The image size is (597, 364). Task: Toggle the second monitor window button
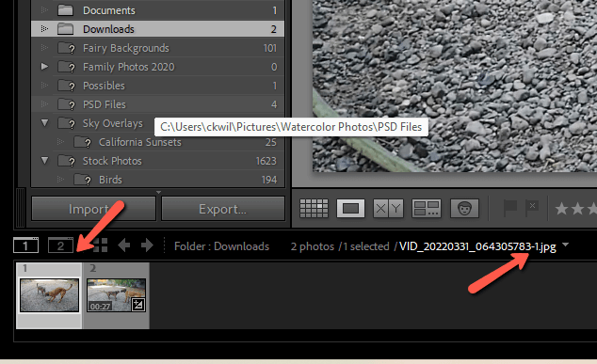(x=60, y=245)
